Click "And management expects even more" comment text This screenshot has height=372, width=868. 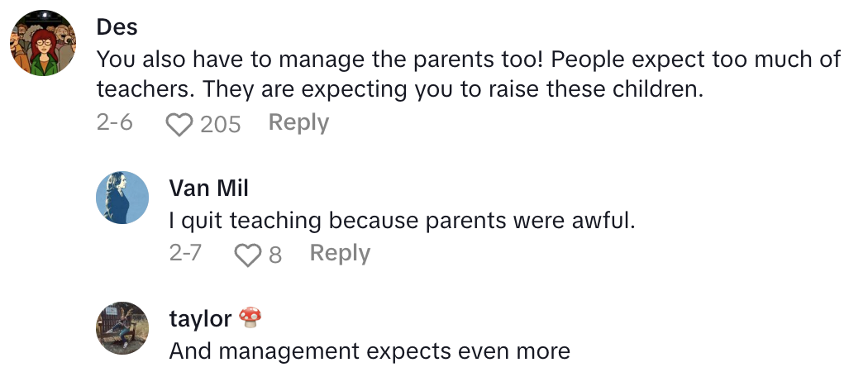[370, 351]
